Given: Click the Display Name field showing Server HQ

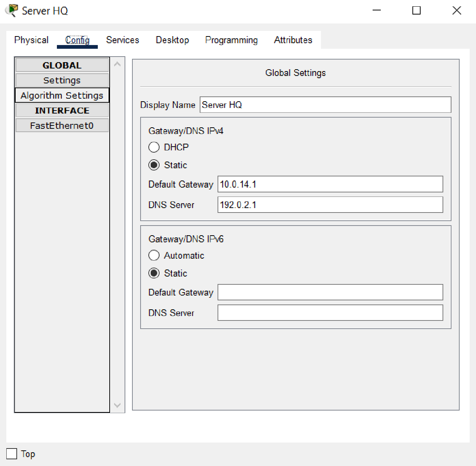Looking at the screenshot, I should (325, 105).
